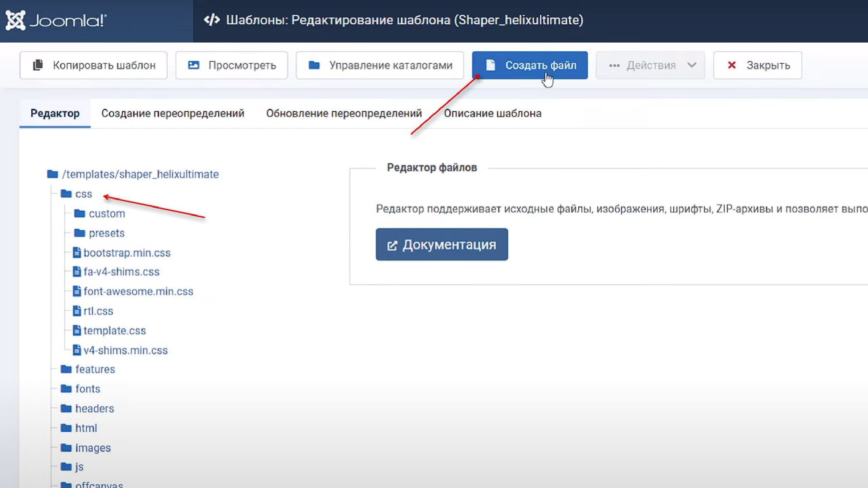The height and width of the screenshot is (488, 868).
Task: Click the file icon of rtl.css
Action: 77,310
